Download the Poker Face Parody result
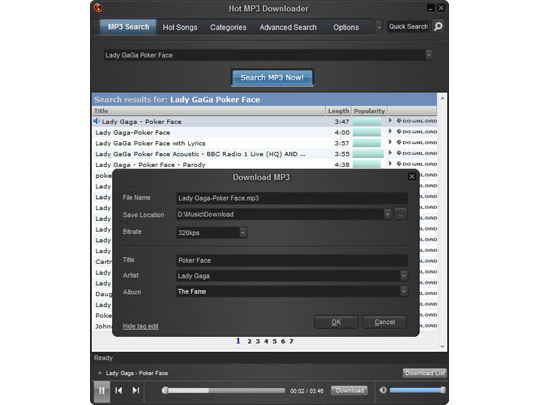540x405 pixels. click(x=416, y=164)
